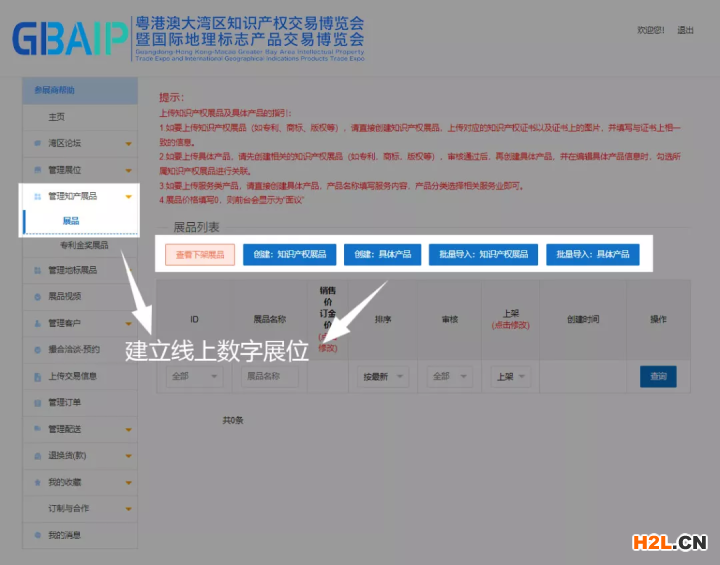This screenshot has height=565, width=720.
Task: Click the 管理知产展品 grid icon
Action: pyautogui.click(x=38, y=197)
